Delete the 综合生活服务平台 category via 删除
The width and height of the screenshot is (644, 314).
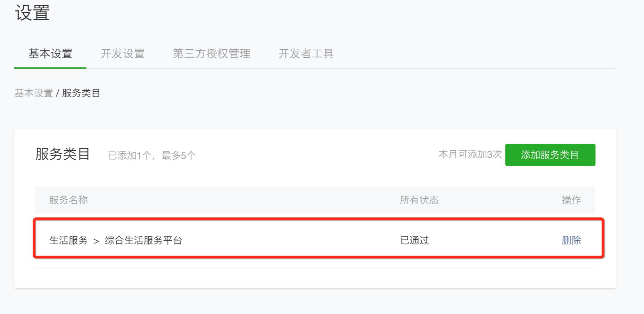click(x=571, y=240)
